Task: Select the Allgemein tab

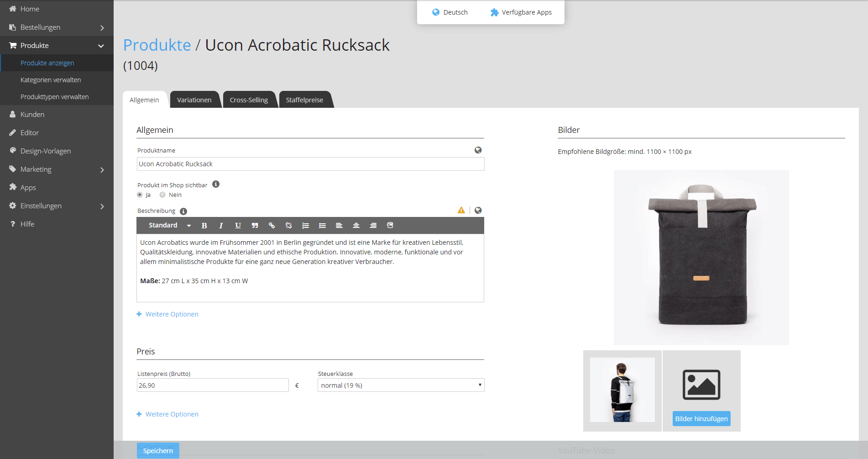Action: pos(145,100)
